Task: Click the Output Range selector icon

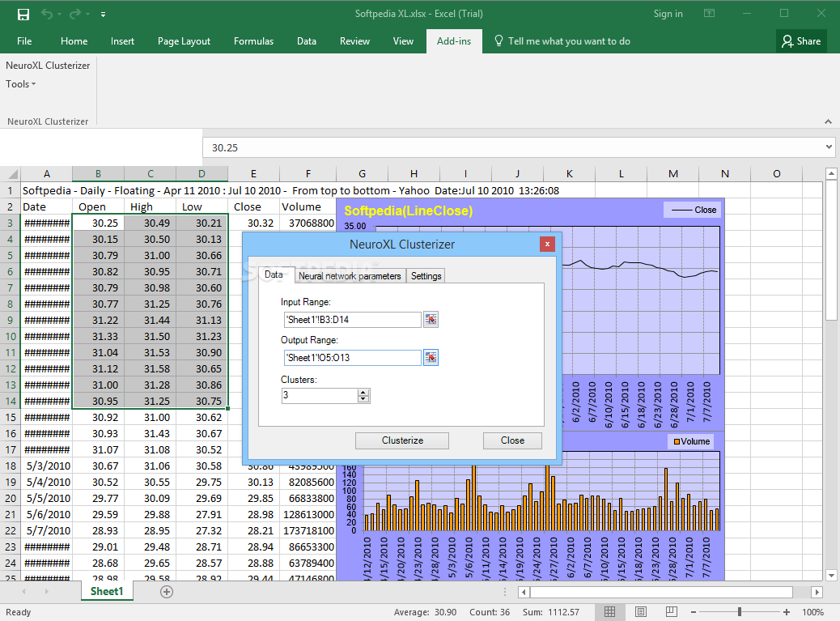Action: 431,358
